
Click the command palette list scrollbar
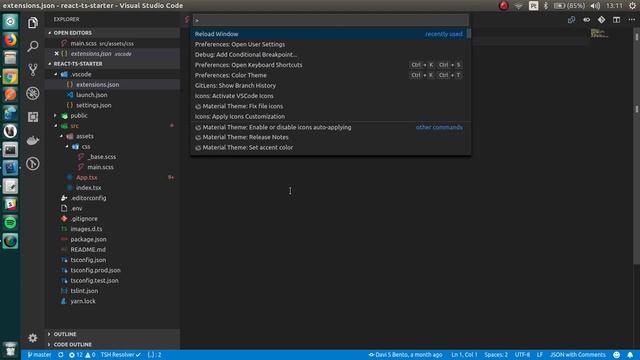[x=469, y=33]
